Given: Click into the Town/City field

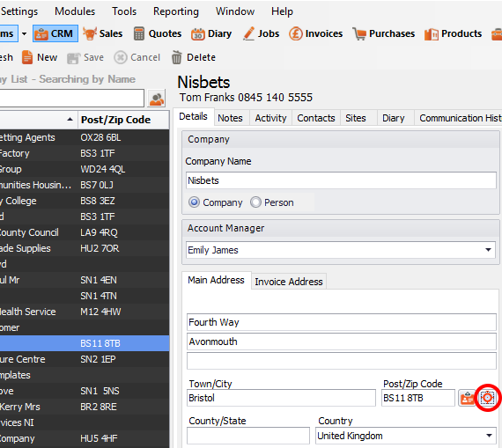Looking at the screenshot, I should (x=281, y=398).
